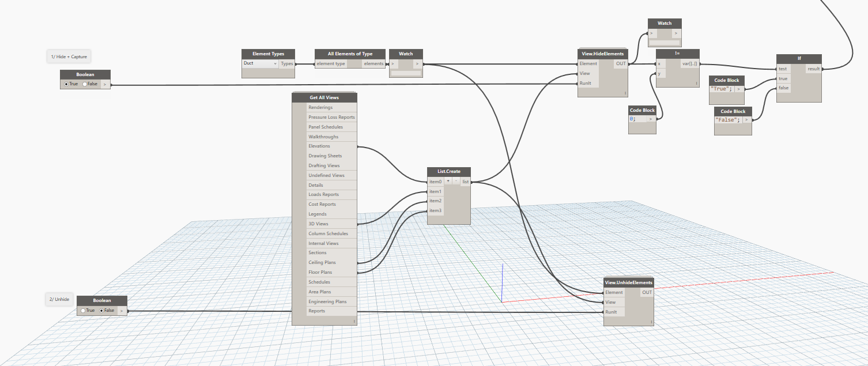868x366 pixels.
Task: Click the output arrow of the "False" Code Block
Action: [x=746, y=120]
